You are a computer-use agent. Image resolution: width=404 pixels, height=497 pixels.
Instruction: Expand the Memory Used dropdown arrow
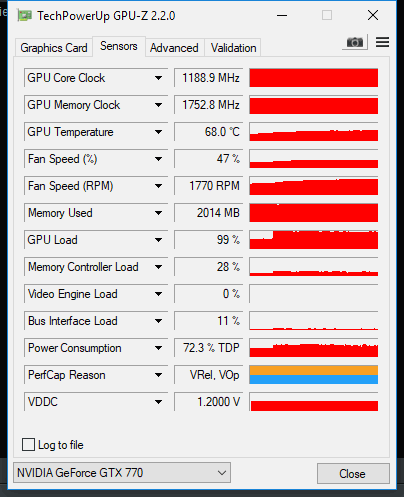(159, 213)
